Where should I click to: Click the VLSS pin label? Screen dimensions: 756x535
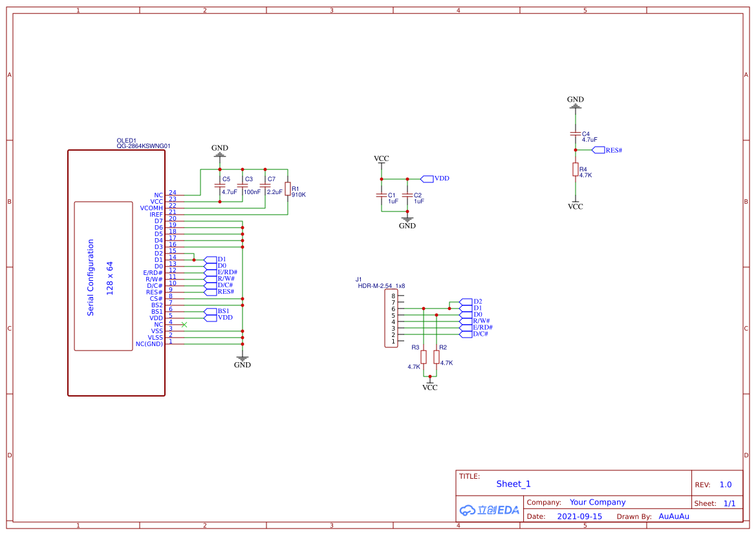pos(155,338)
